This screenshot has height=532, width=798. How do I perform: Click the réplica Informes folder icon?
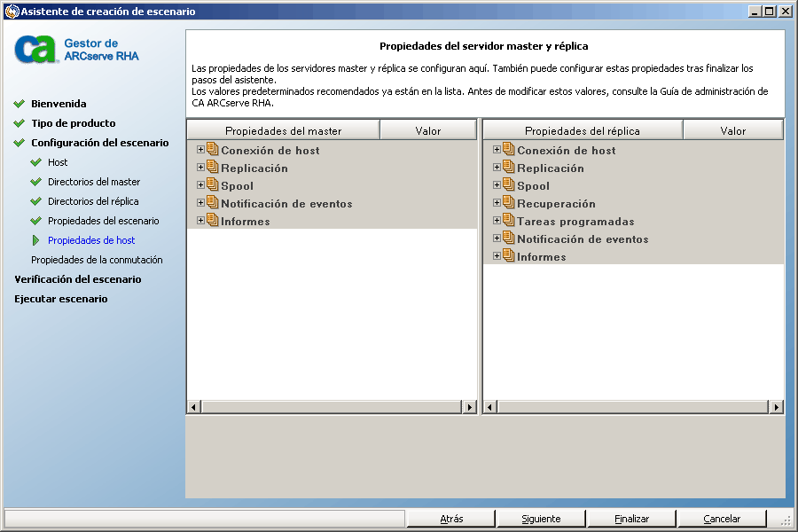[509, 256]
